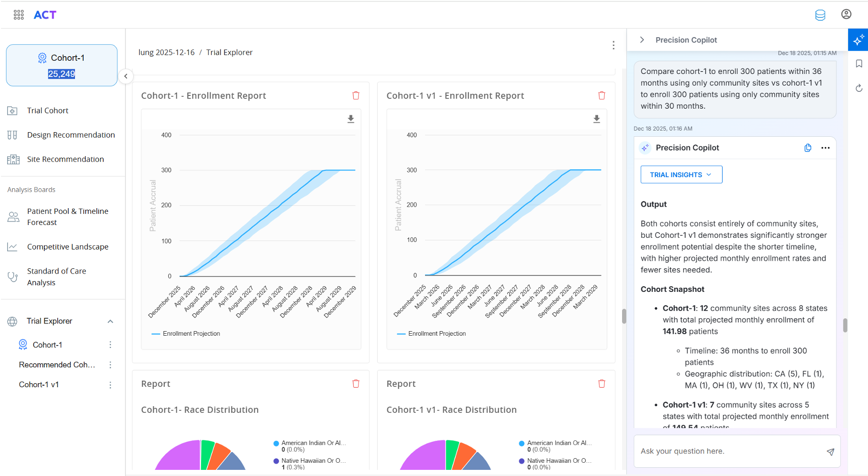Open the app launcher grid icon
868x476 pixels.
19,15
